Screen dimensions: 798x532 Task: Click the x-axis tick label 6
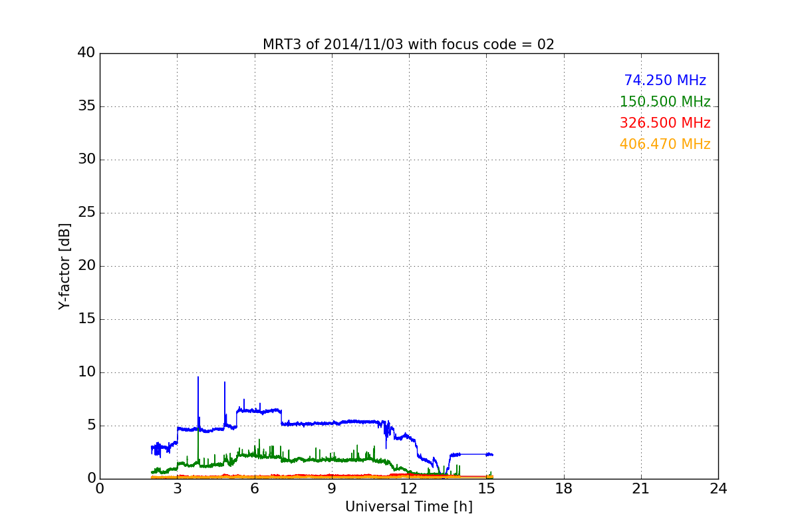pos(255,489)
